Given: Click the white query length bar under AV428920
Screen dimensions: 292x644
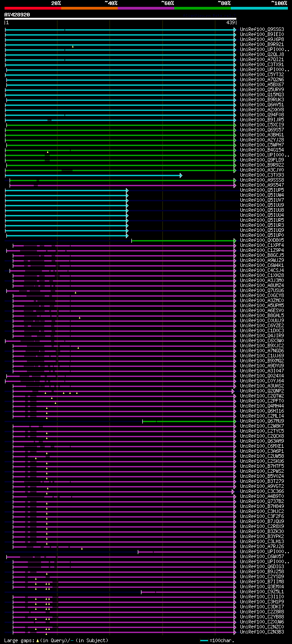Looking at the screenshot, I should click(x=120, y=19).
